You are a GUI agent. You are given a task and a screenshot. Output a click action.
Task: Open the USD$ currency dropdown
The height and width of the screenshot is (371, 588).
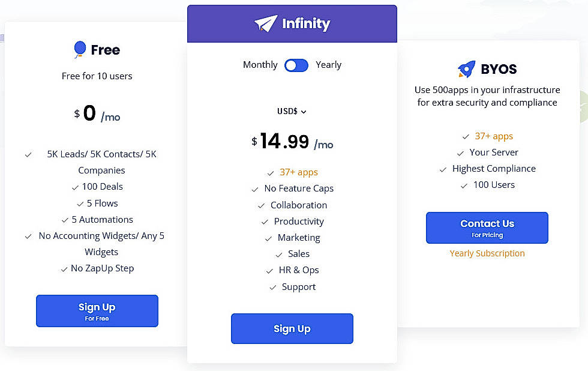point(291,111)
